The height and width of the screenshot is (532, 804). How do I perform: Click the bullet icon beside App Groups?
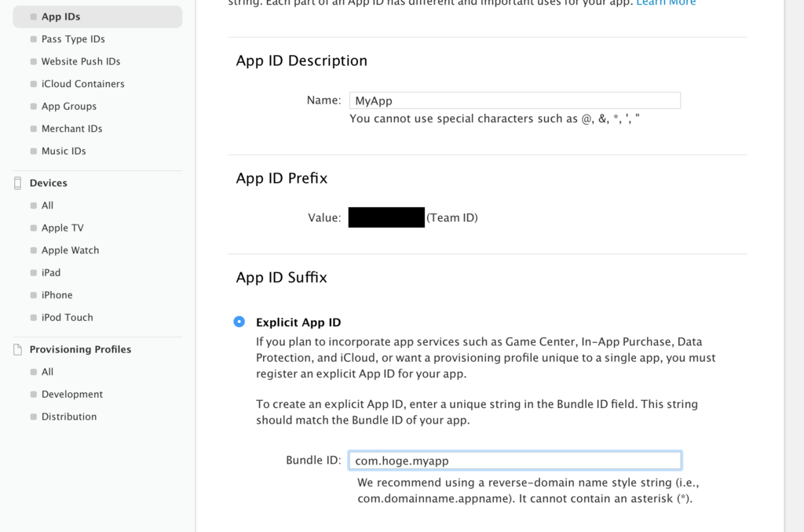pyautogui.click(x=33, y=107)
